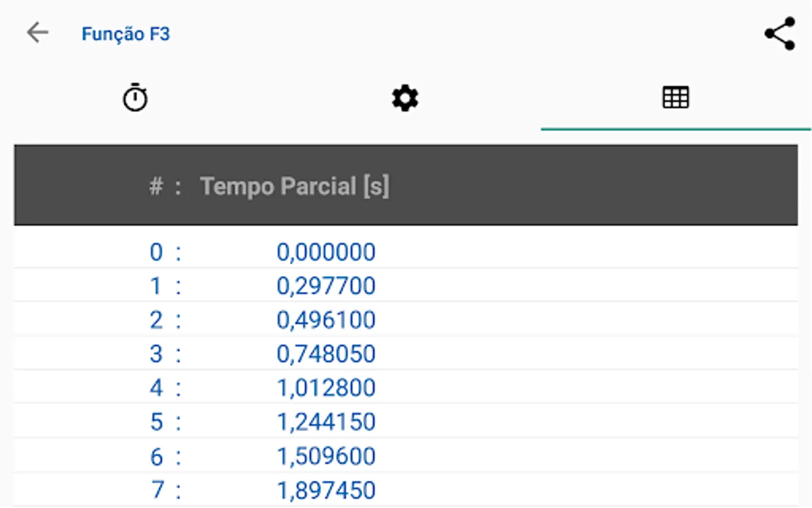812x508 pixels.
Task: Tap the # symbol in table header
Action: [156, 186]
